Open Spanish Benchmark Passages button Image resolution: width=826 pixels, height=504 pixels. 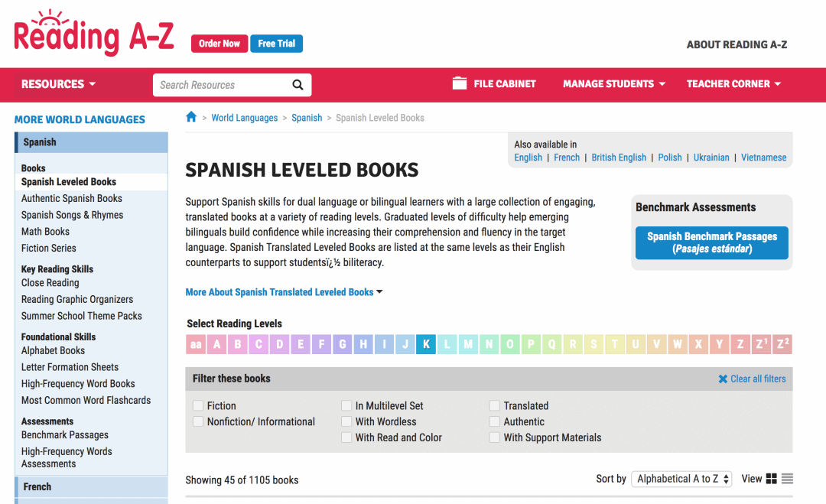[x=712, y=242]
